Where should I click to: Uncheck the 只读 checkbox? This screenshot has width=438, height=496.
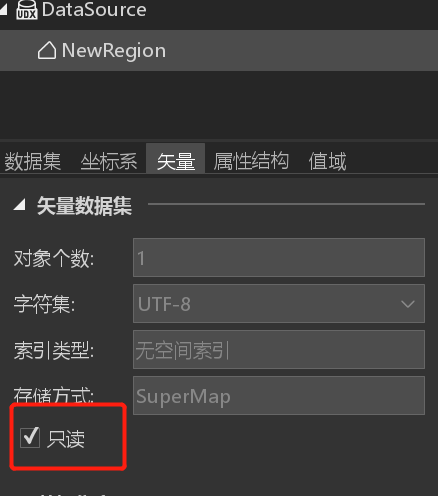point(30,438)
